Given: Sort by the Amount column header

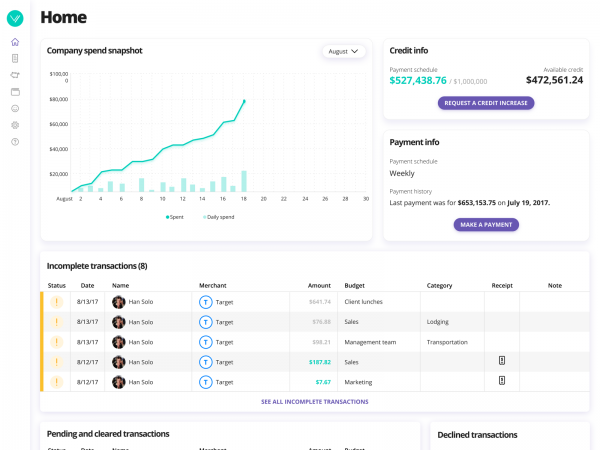Looking at the screenshot, I should click(318, 285).
